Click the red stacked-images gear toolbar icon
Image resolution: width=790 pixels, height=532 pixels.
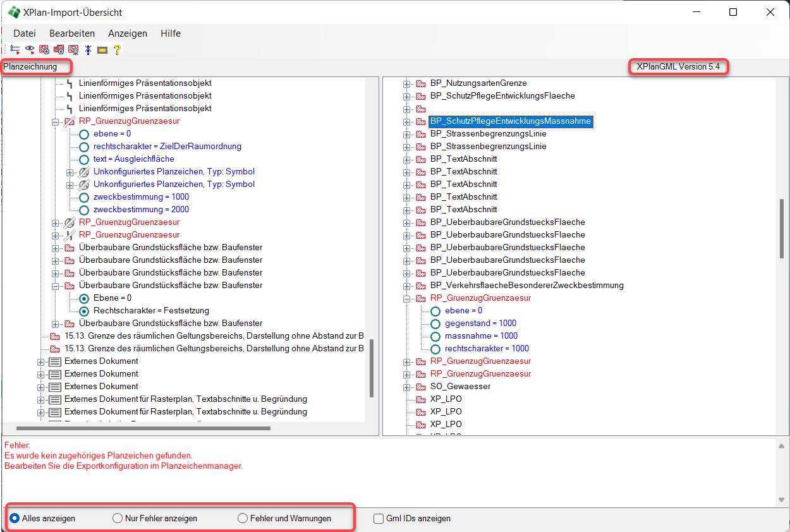pyautogui.click(x=59, y=49)
